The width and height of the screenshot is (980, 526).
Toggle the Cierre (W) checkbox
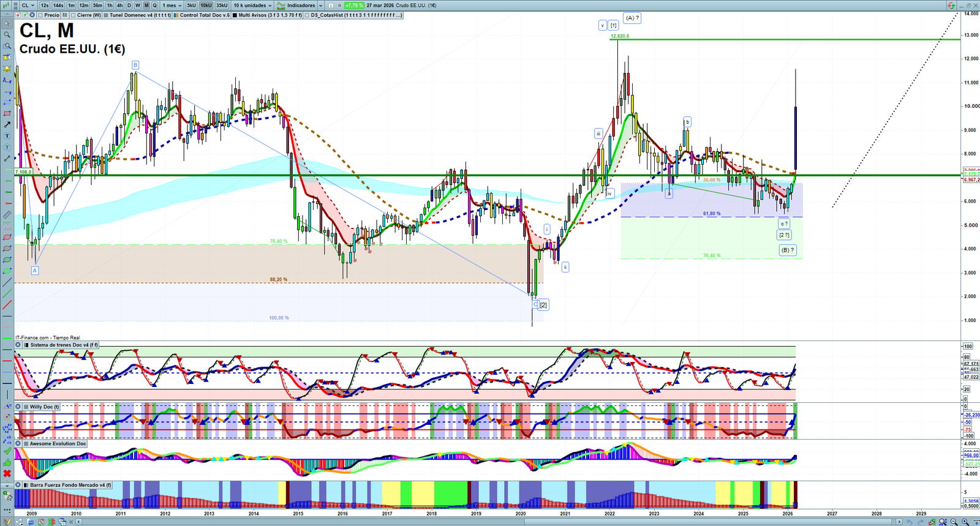73,15
